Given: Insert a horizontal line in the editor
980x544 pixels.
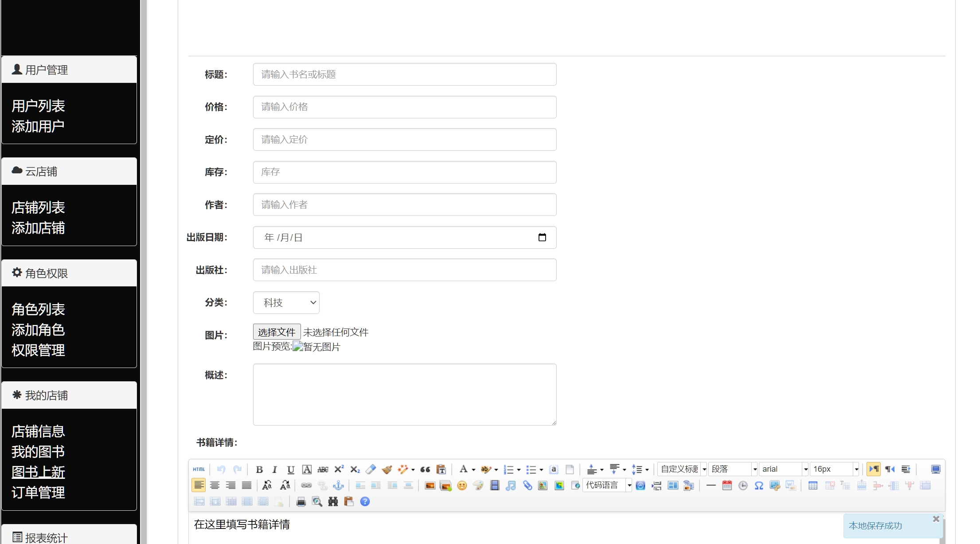Looking at the screenshot, I should [x=711, y=485].
